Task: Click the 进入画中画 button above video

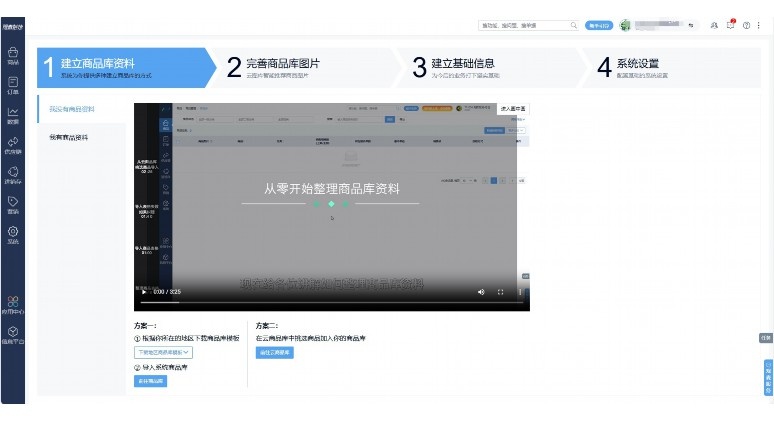Action: click(513, 109)
